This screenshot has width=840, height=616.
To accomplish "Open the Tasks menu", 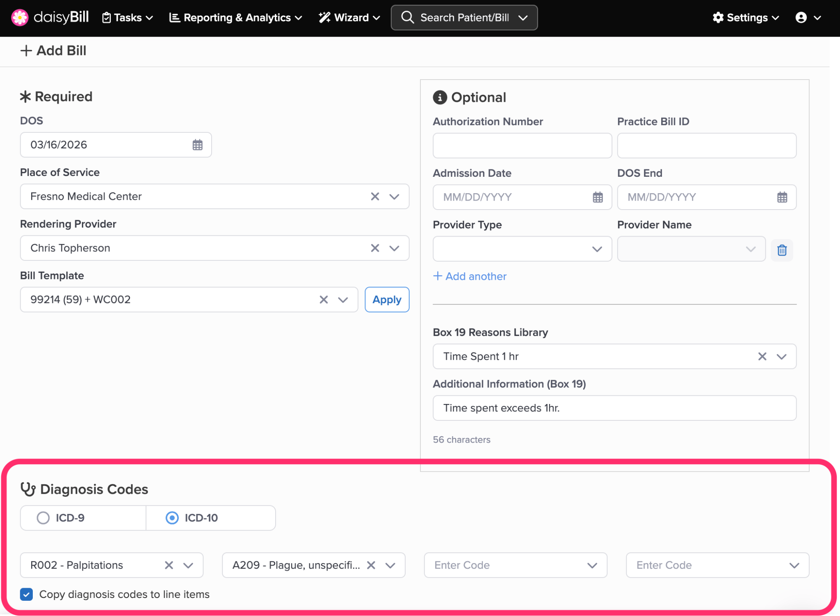I will coord(127,18).
